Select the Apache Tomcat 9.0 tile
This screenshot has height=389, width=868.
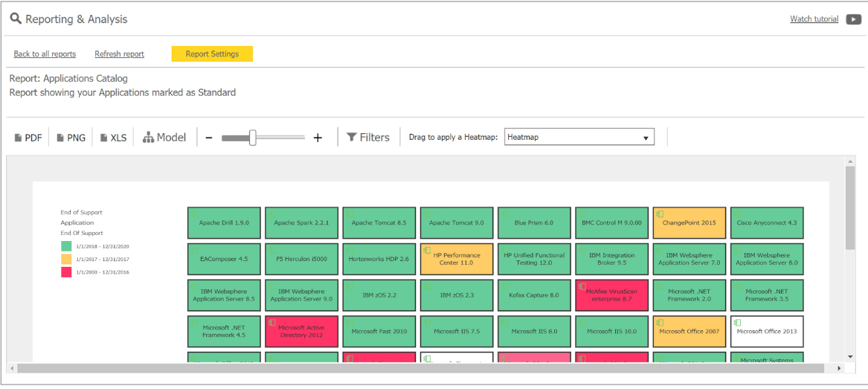pyautogui.click(x=457, y=222)
